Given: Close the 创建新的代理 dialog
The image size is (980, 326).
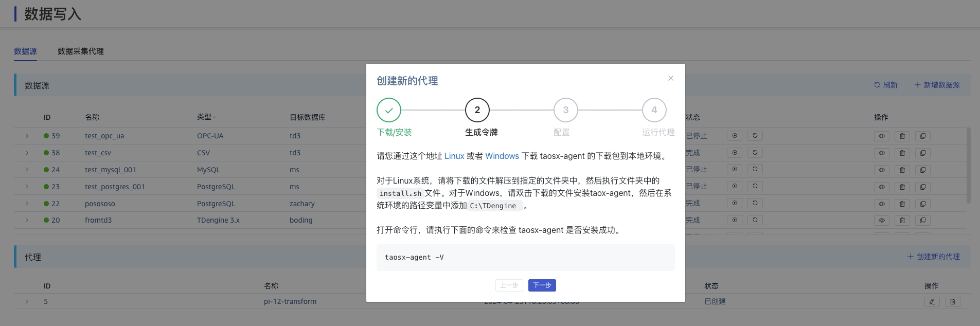Looking at the screenshot, I should click(x=670, y=78).
